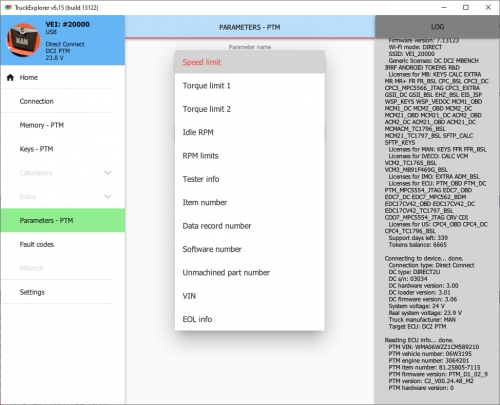Select Software number option
The height and width of the screenshot is (405, 500).
(250, 249)
